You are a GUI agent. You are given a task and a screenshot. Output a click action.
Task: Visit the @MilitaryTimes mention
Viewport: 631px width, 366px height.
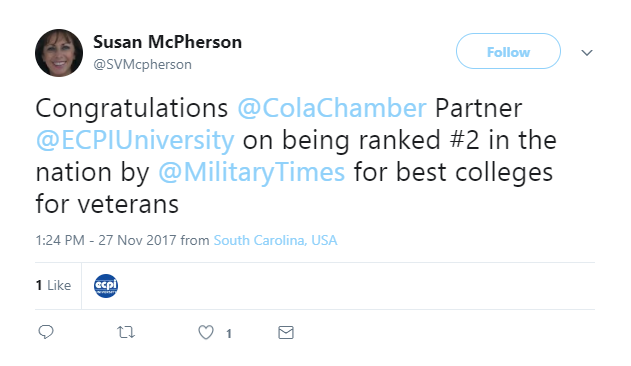[252, 173]
